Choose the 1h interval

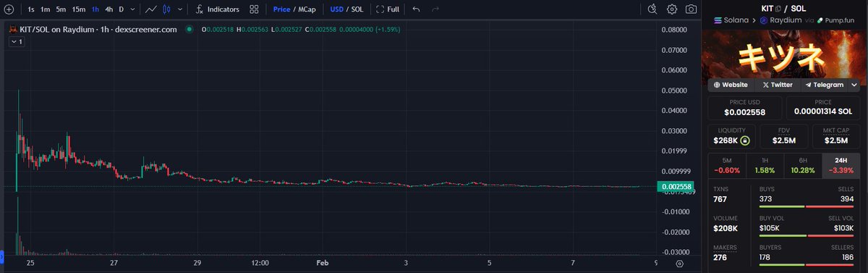pos(95,9)
